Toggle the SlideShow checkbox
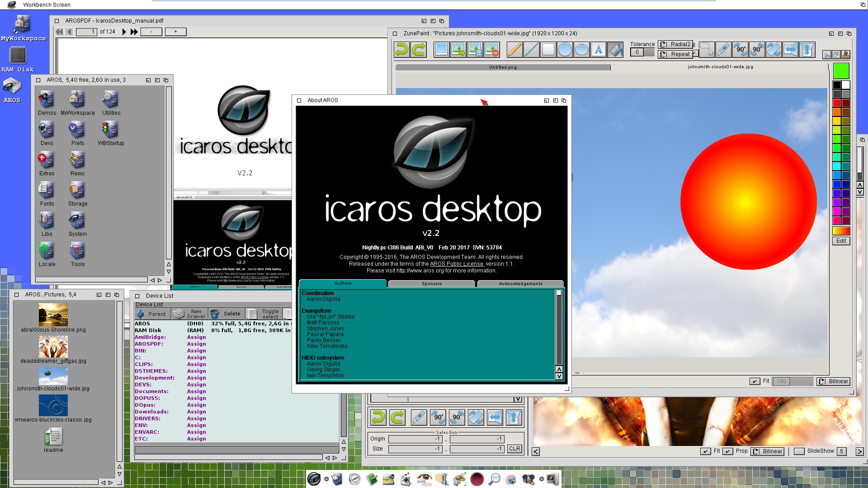 (799, 451)
